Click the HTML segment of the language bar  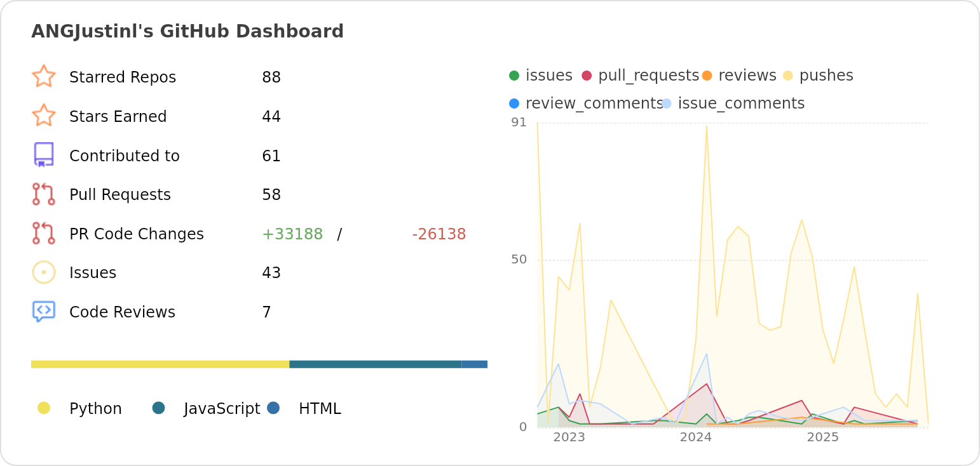[474, 364]
